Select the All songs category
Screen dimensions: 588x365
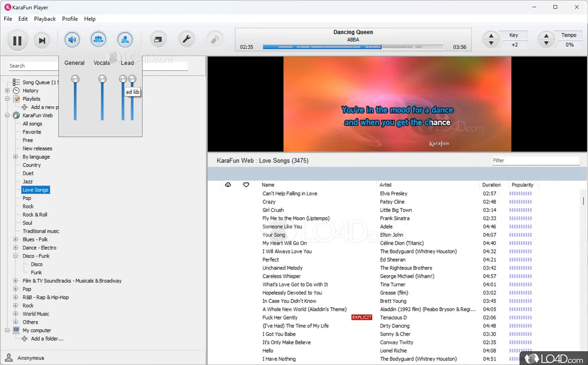[32, 124]
